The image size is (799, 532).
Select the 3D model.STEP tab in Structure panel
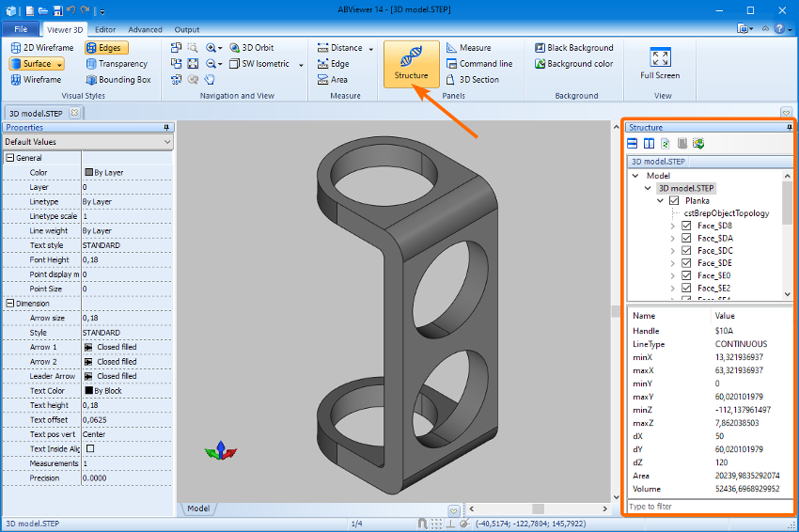tap(658, 162)
